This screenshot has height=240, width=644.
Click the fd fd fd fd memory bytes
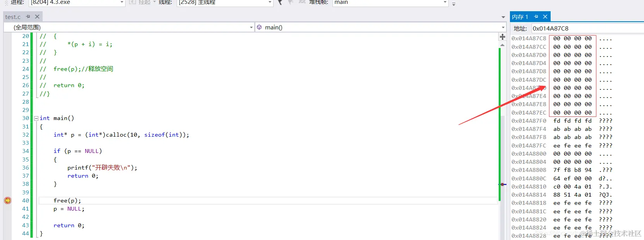click(572, 121)
